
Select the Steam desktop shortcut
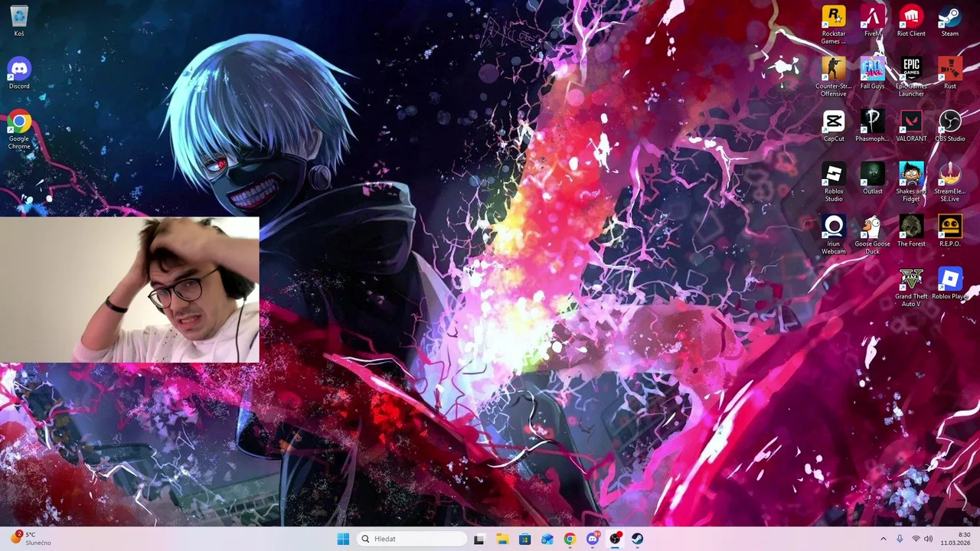950,21
